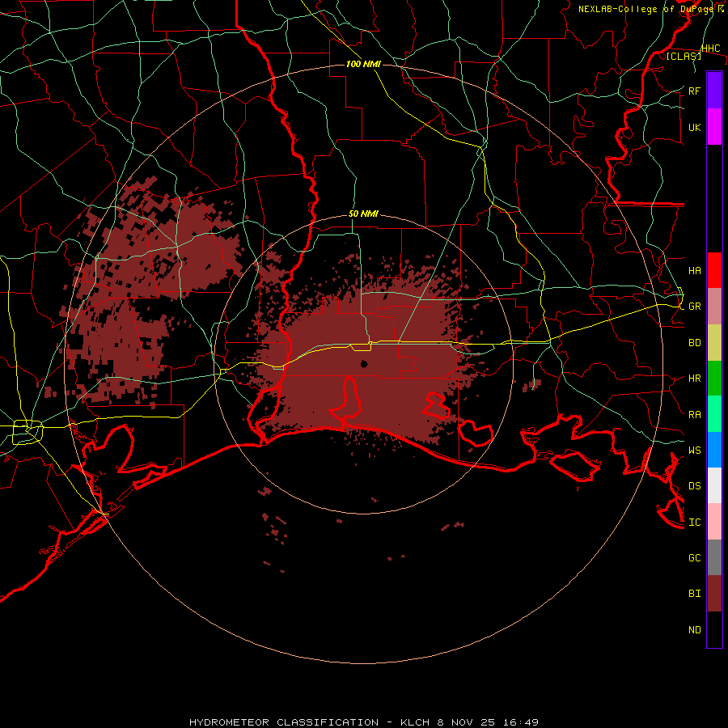Click the blue WS legend color swatch
This screenshot has width=728, height=728.
coord(714,450)
